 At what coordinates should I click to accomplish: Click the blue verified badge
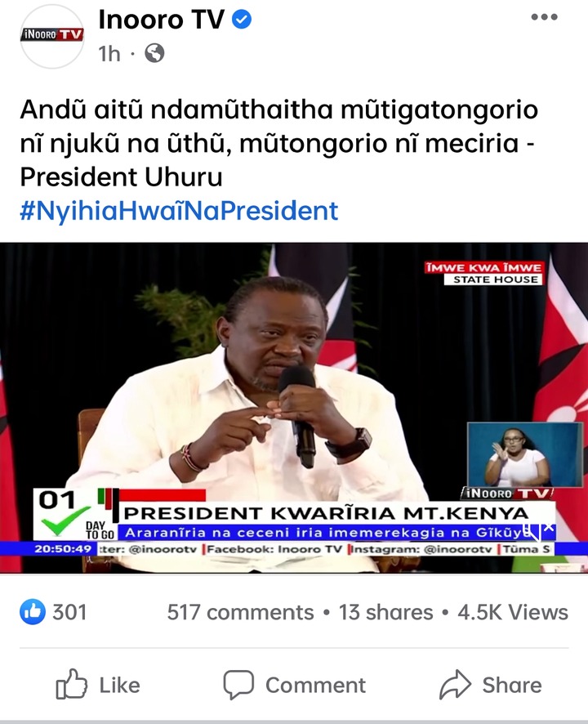tap(242, 20)
